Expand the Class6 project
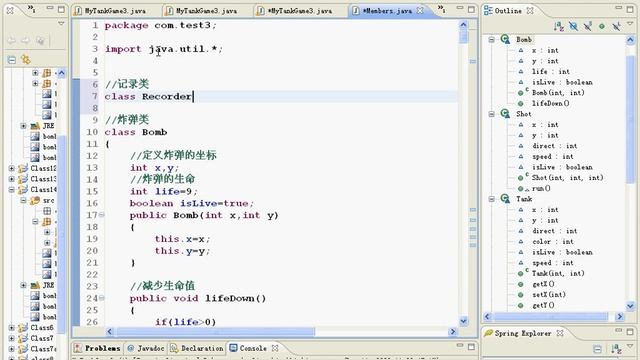Image resolution: width=640 pixels, height=360 pixels. coord(11,327)
